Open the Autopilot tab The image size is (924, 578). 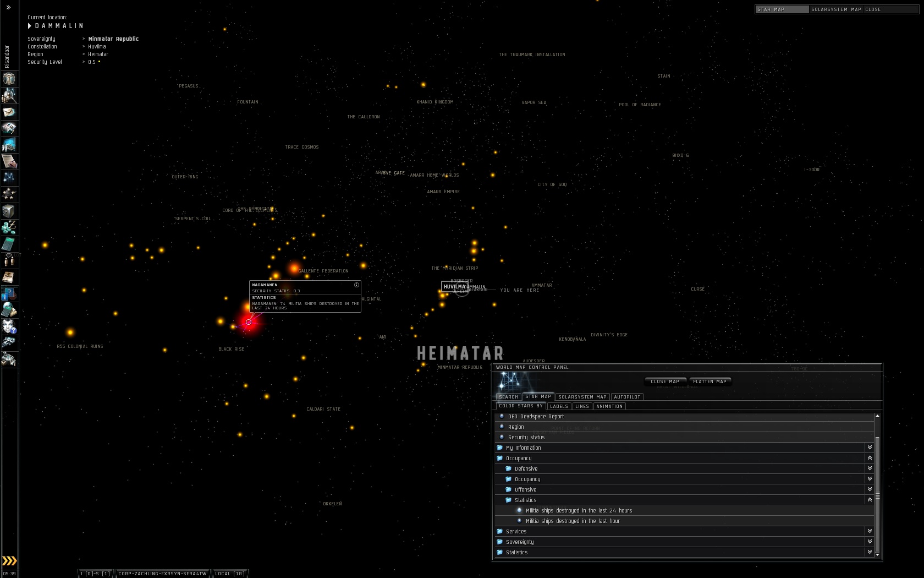click(627, 397)
